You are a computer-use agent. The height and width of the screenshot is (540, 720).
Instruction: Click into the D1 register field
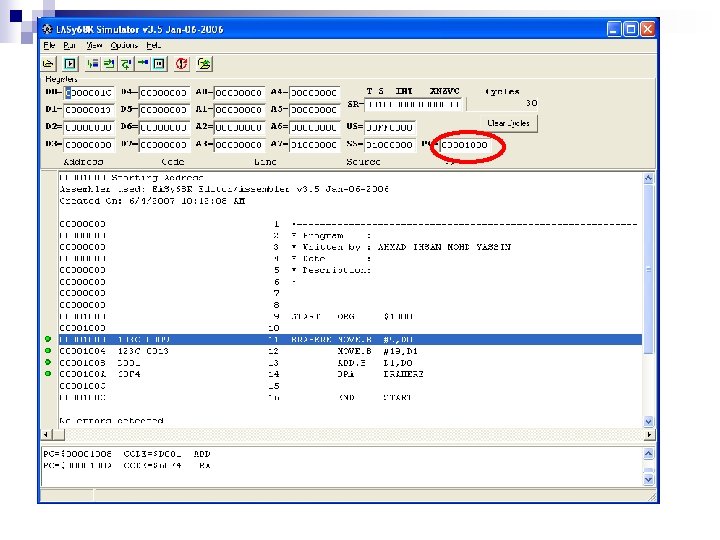(x=88, y=110)
